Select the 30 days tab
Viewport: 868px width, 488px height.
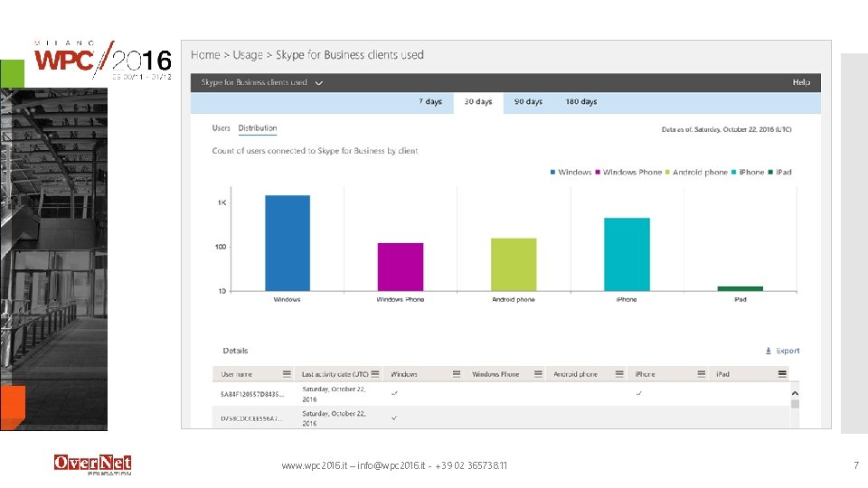[478, 102]
